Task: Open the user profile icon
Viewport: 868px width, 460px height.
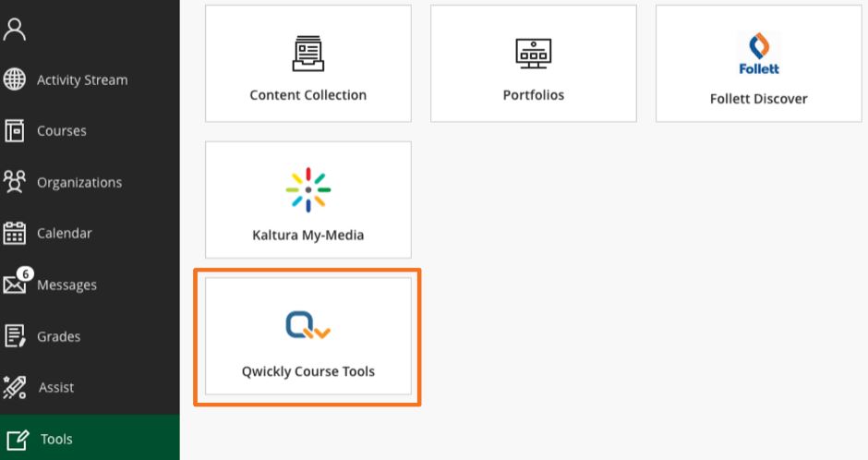Action: tap(15, 30)
